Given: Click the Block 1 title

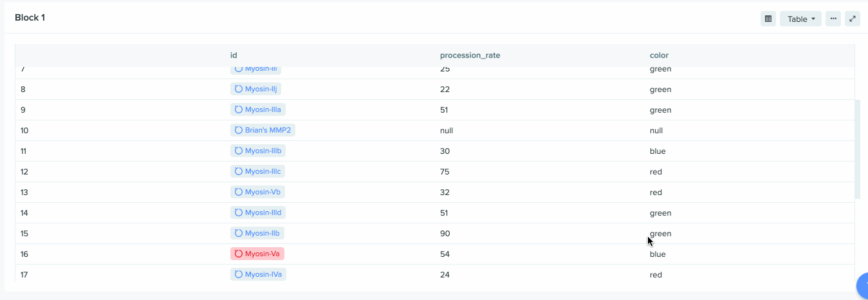Looking at the screenshot, I should [30, 17].
